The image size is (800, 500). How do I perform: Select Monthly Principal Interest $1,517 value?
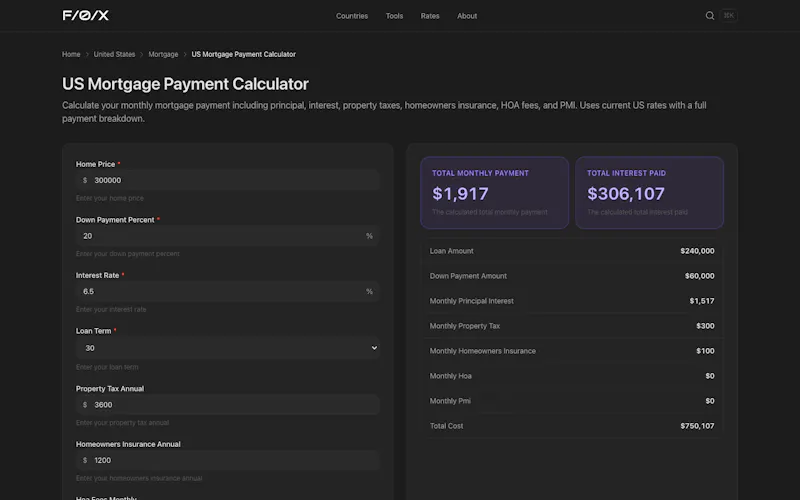pyautogui.click(x=702, y=301)
